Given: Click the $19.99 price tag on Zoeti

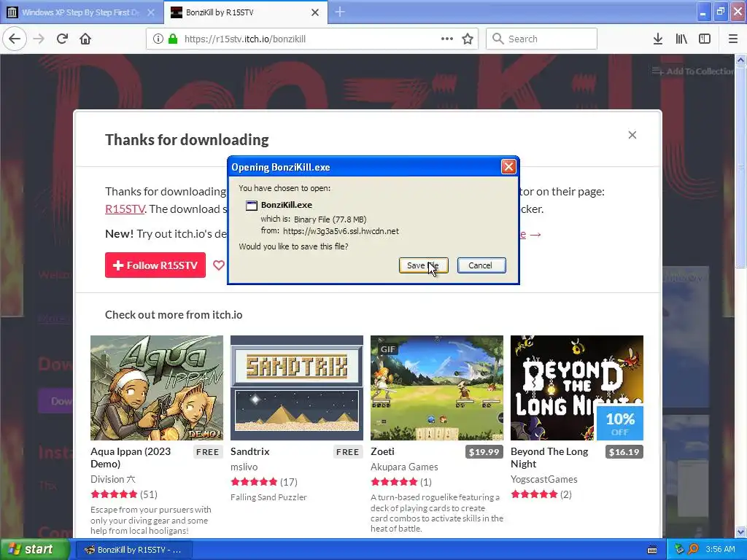Looking at the screenshot, I should [484, 452].
